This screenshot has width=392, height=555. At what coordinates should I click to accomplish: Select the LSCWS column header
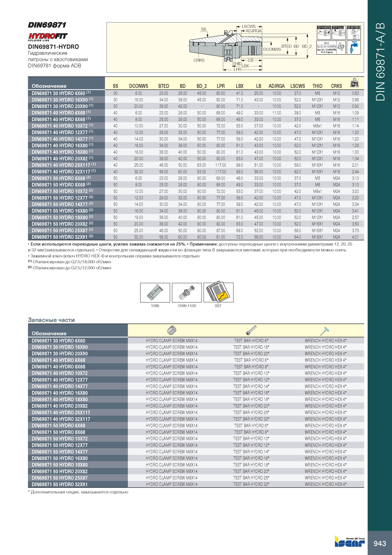click(x=298, y=86)
